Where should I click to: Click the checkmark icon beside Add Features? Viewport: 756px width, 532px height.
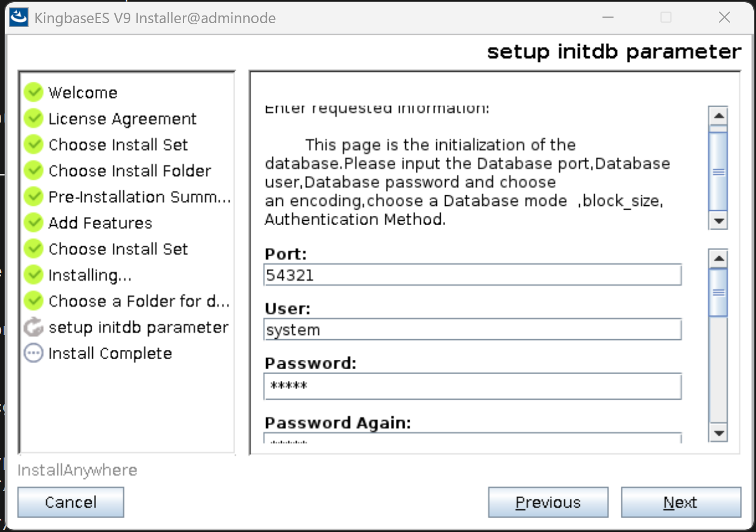click(34, 222)
